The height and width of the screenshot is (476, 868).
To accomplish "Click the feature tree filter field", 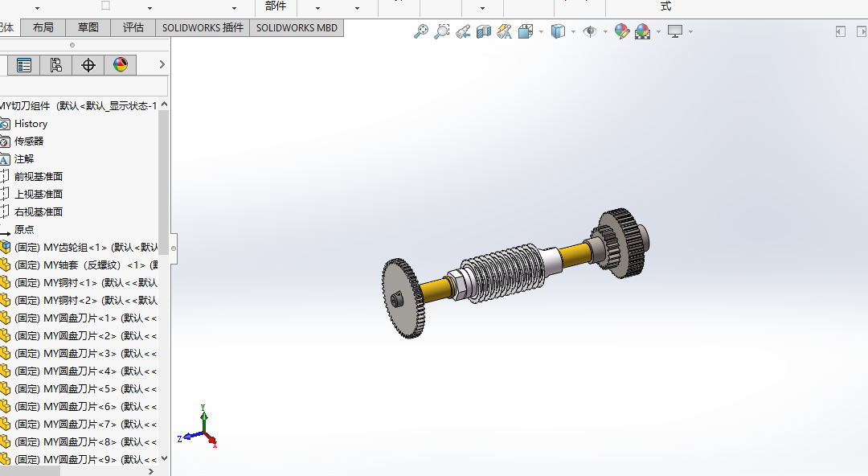I will (x=83, y=86).
